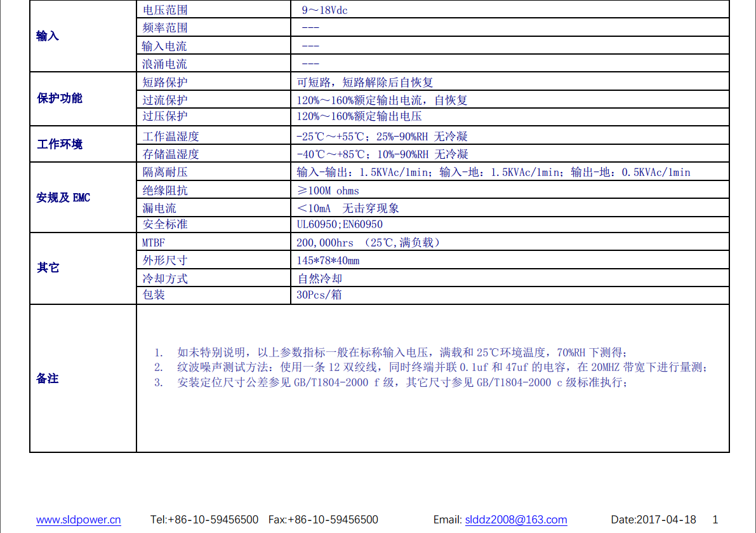Click the 9～18Vdc voltage range value
The width and height of the screenshot is (756, 533).
[324, 10]
